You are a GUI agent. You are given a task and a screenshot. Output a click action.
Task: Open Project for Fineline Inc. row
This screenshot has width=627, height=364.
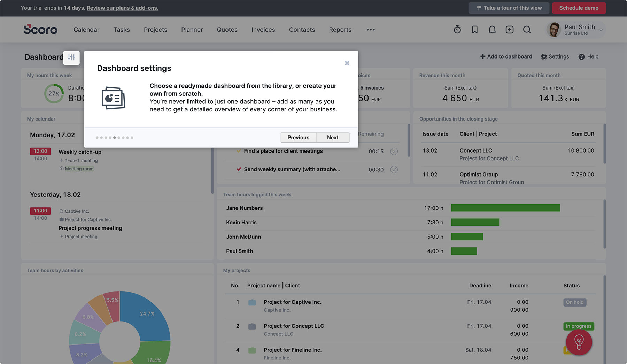410,354
